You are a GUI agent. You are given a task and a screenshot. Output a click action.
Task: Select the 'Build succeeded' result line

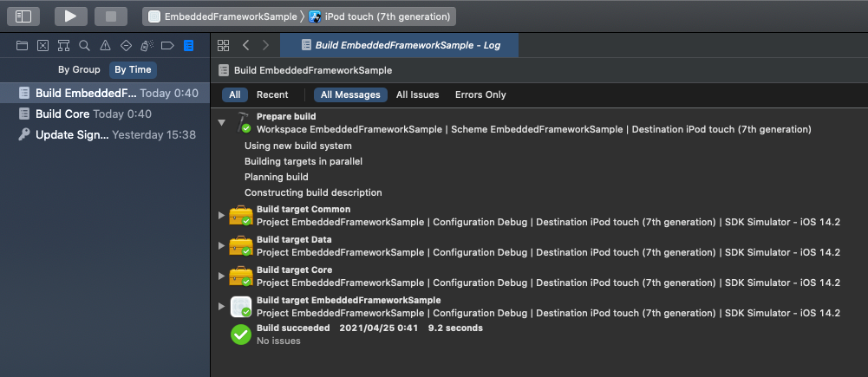pyautogui.click(x=369, y=328)
